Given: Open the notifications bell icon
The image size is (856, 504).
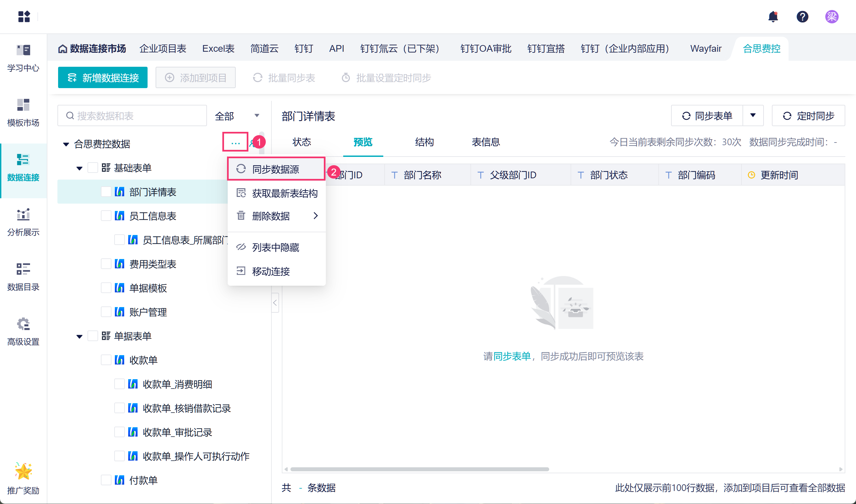Looking at the screenshot, I should [773, 16].
